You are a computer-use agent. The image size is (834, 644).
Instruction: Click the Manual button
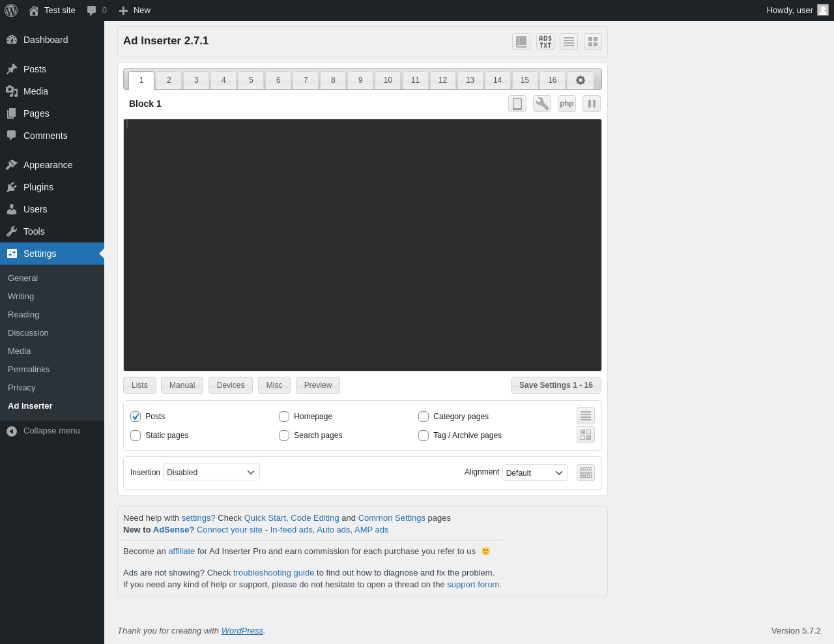tap(182, 385)
